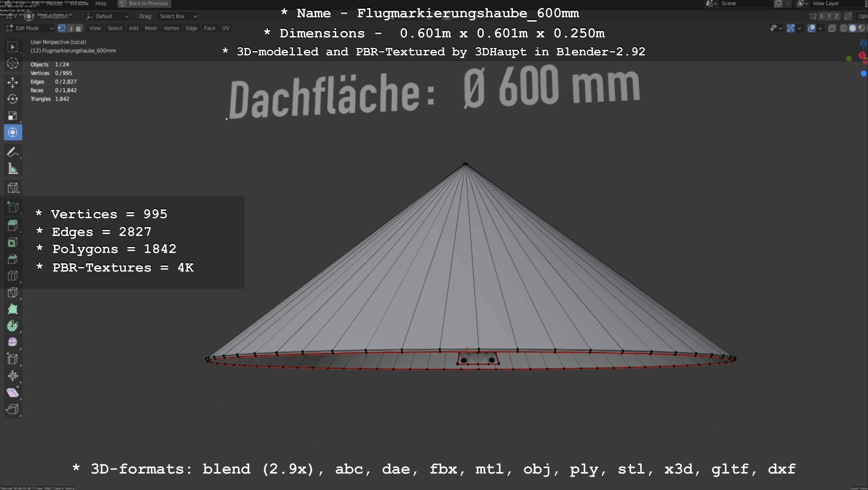Open the scene browse dropdown
This screenshot has height=490, width=868.
pos(711,3)
